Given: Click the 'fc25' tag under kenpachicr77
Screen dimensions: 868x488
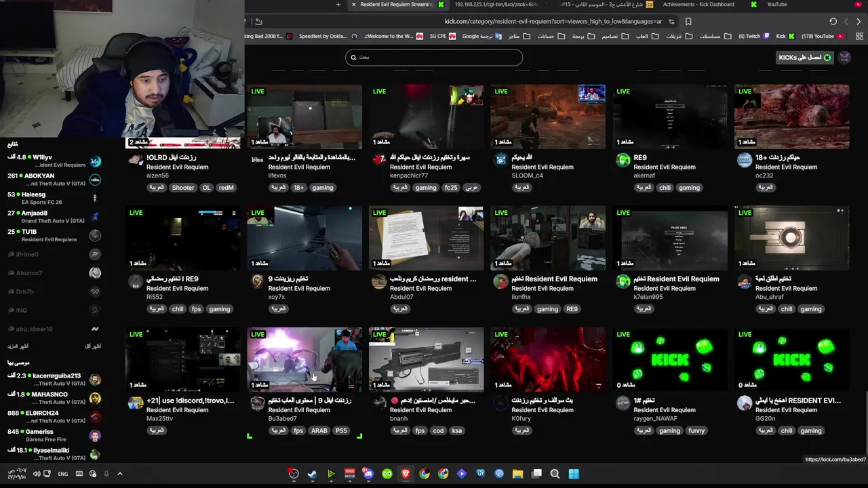Looking at the screenshot, I should pyautogui.click(x=451, y=188).
